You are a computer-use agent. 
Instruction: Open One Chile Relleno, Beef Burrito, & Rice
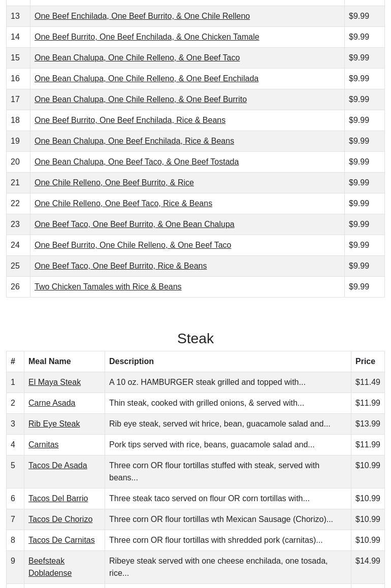114,182
